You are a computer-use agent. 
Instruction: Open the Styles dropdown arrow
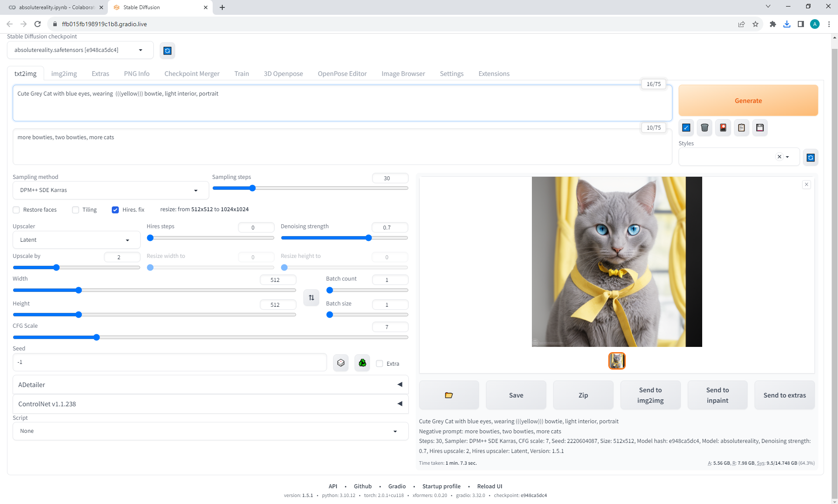(x=787, y=157)
